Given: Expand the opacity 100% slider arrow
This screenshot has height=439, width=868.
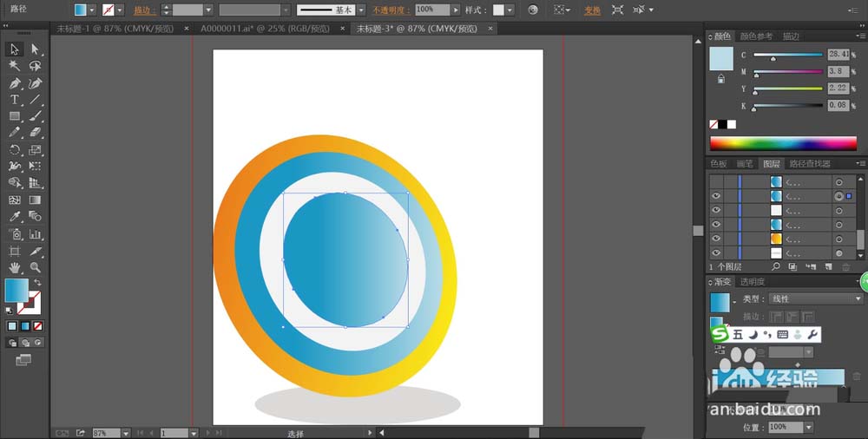Looking at the screenshot, I should point(456,10).
